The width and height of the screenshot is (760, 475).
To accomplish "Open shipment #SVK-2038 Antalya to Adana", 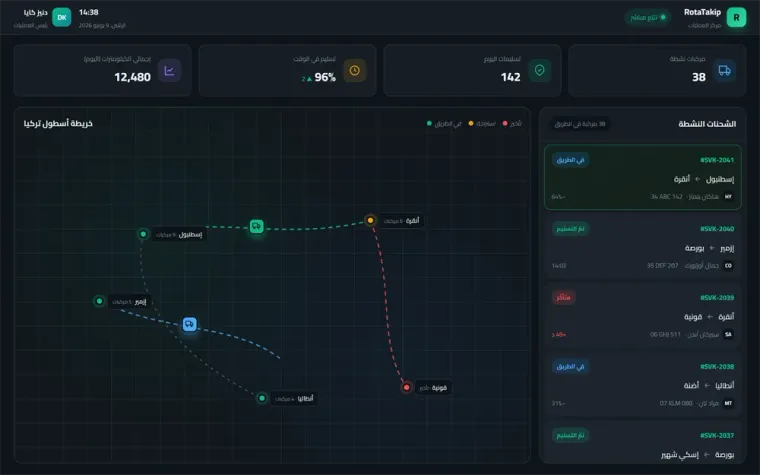I will [643, 384].
